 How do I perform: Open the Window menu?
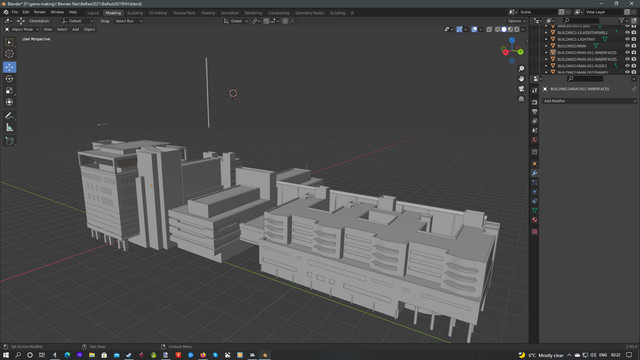pos(57,12)
